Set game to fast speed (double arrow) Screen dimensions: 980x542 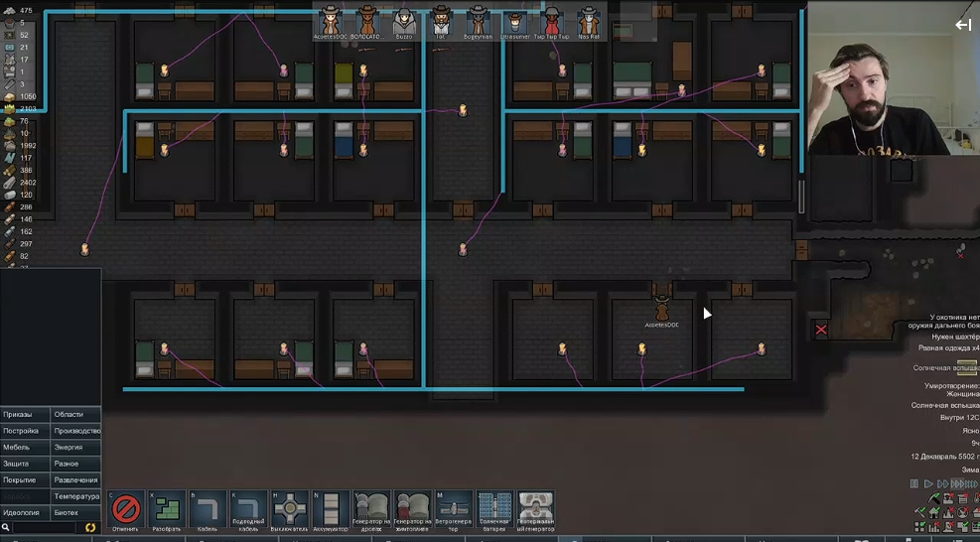pyautogui.click(x=942, y=483)
